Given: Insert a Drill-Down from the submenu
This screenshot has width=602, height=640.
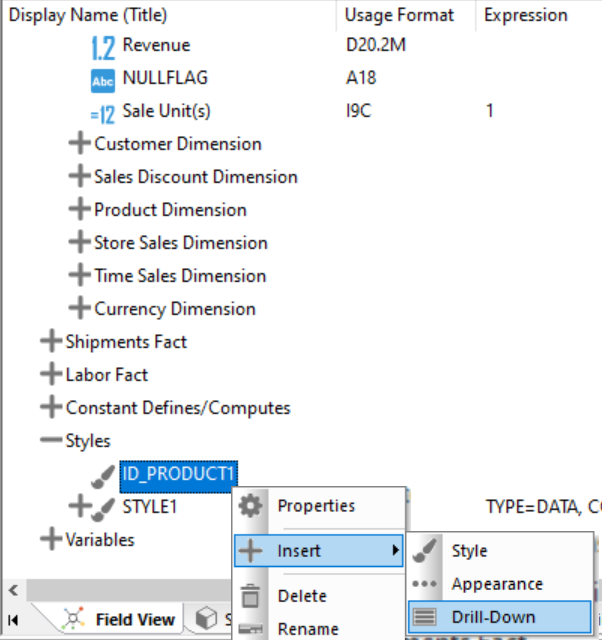Looking at the screenshot, I should (x=500, y=617).
